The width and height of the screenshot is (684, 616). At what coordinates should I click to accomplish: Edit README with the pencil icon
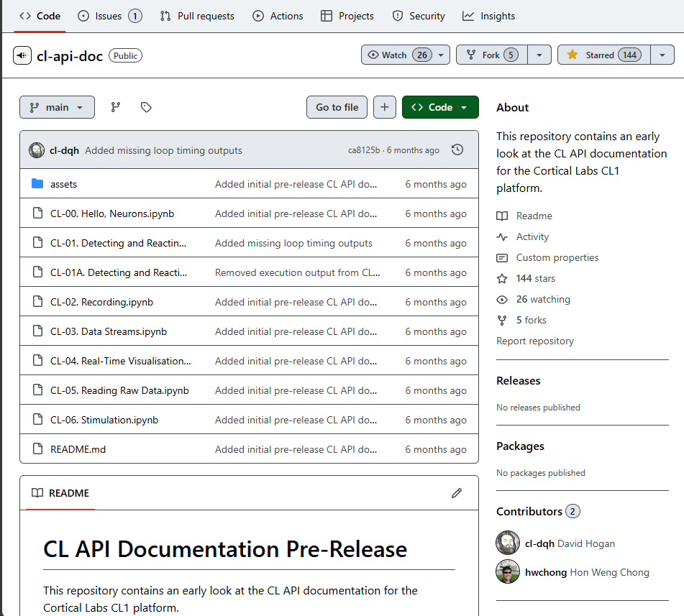[x=457, y=493]
